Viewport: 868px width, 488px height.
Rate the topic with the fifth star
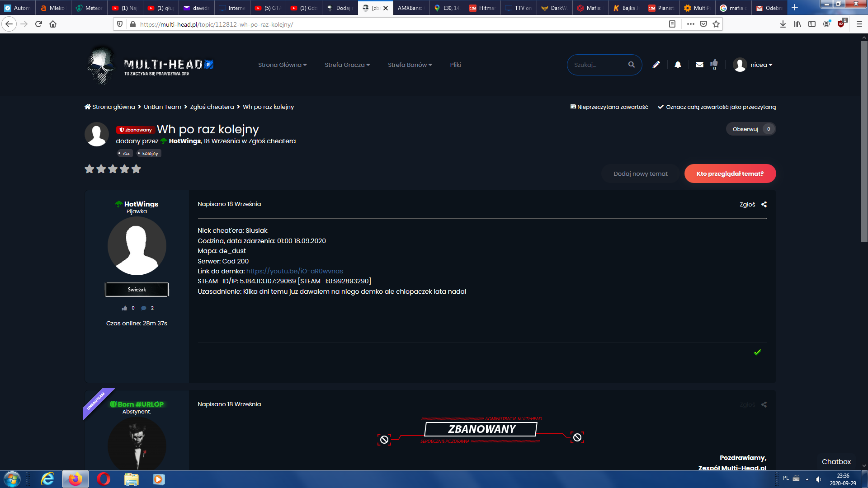[x=136, y=169]
